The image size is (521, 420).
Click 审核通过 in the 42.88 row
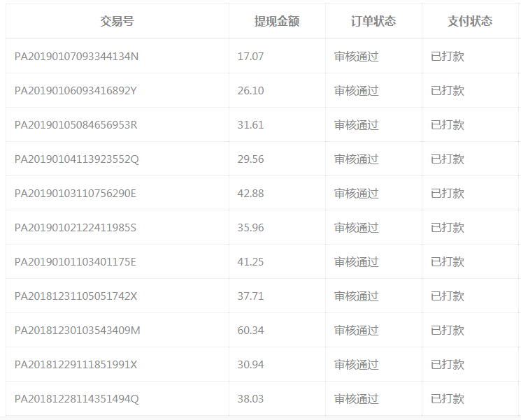(356, 194)
